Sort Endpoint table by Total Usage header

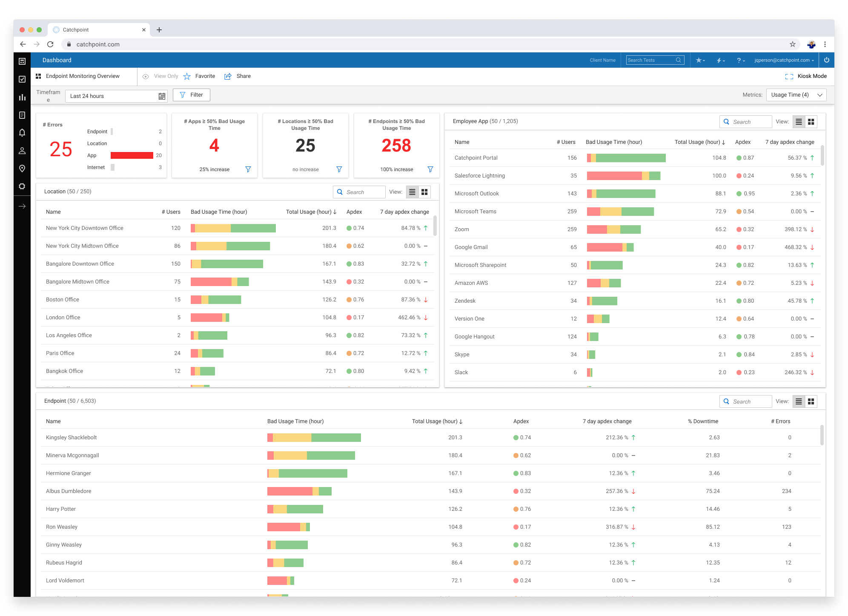click(x=437, y=421)
